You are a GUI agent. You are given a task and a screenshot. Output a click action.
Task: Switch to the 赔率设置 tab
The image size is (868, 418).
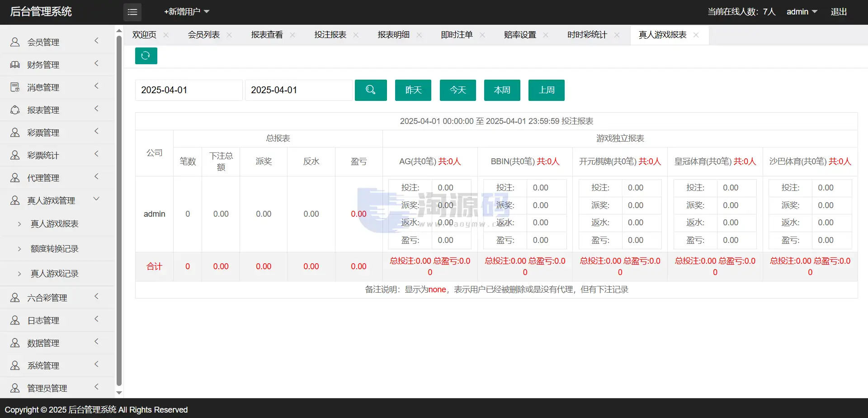coord(520,35)
